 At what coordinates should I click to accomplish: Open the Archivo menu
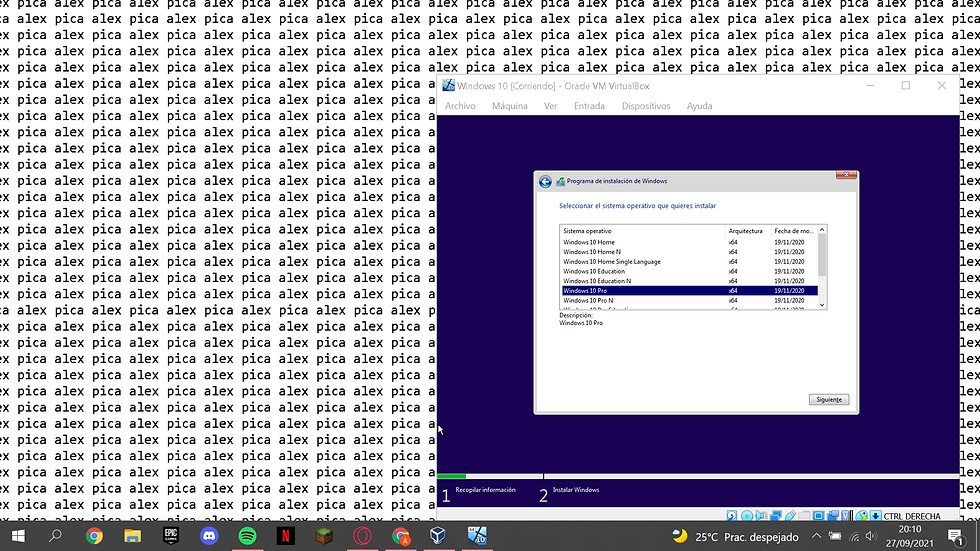(460, 106)
